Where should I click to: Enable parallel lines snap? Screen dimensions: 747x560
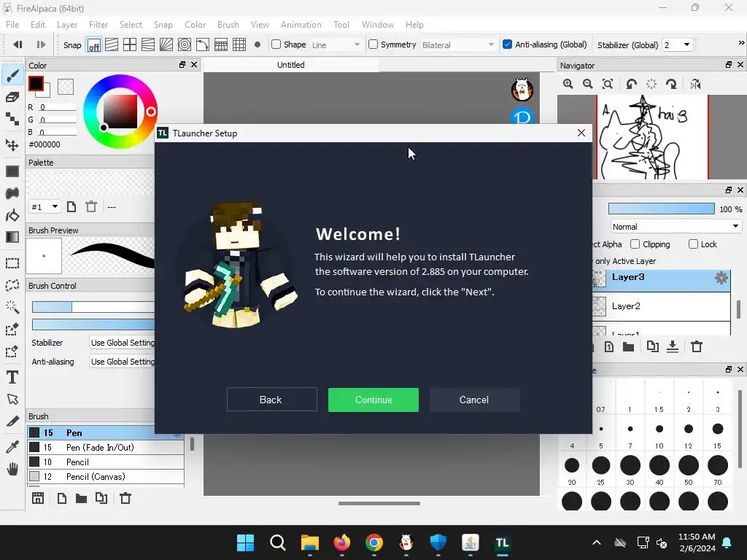pyautogui.click(x=112, y=44)
